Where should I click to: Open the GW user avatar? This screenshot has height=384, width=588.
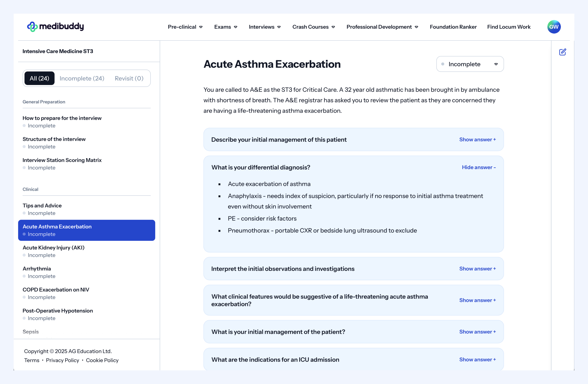pyautogui.click(x=554, y=27)
